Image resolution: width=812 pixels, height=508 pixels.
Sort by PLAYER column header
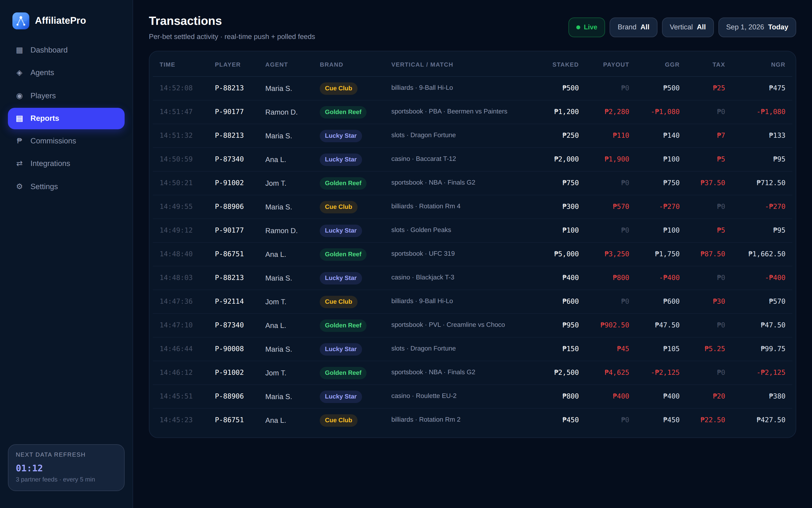click(228, 65)
